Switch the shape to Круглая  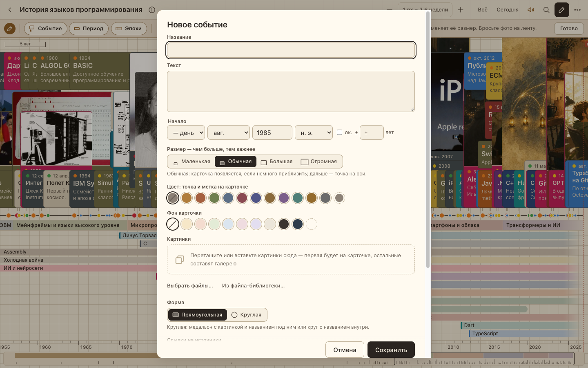tap(247, 315)
